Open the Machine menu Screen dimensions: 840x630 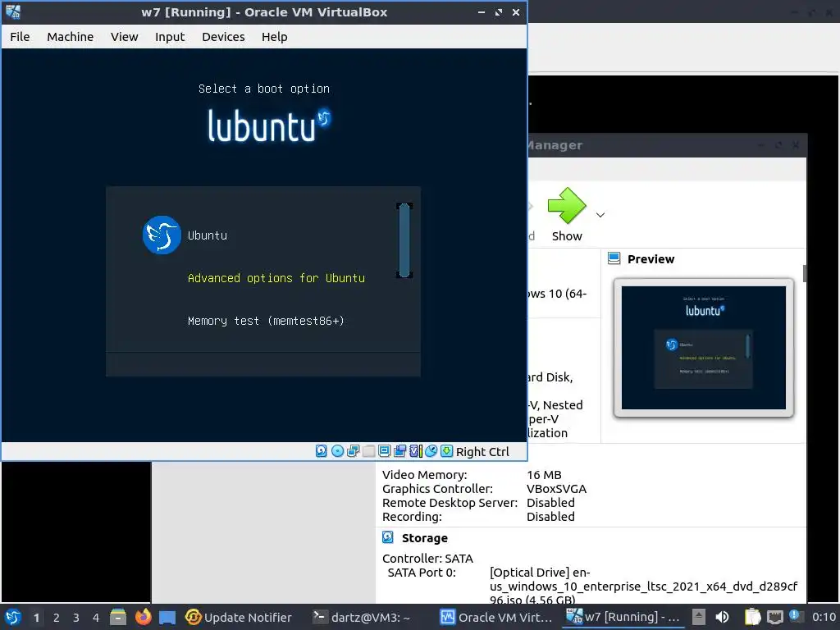71,36
